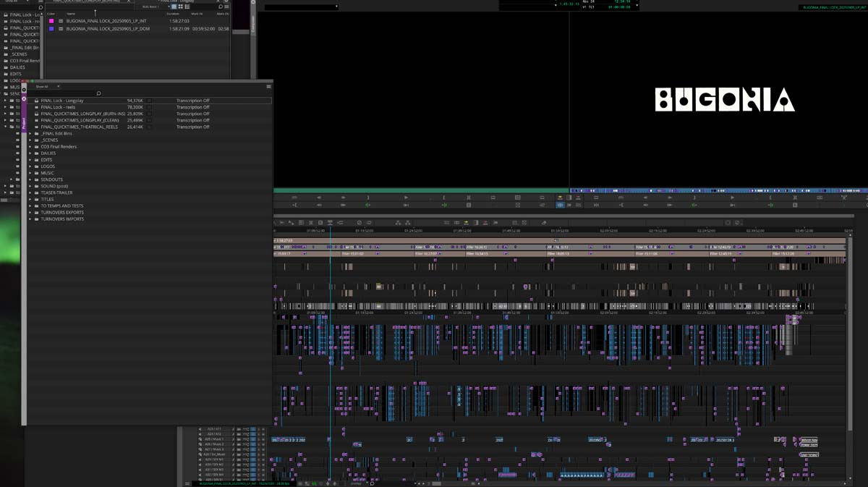Click the Duration column header in bin
The image size is (868, 487).
(173, 14)
